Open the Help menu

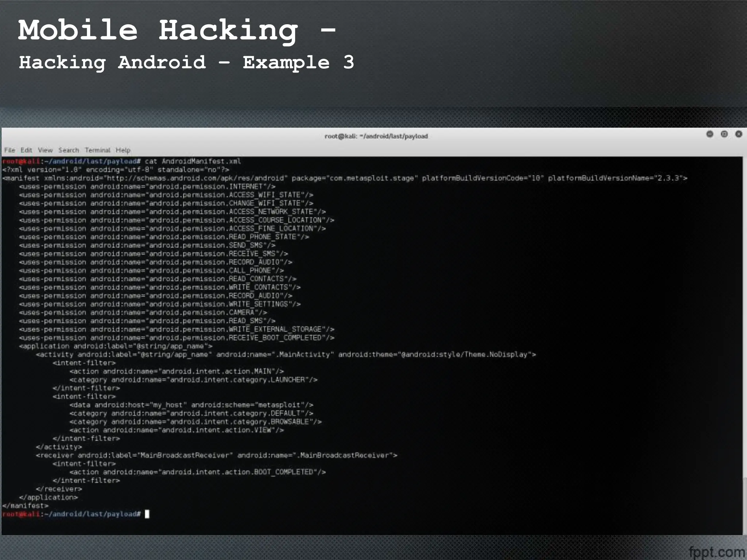[123, 150]
